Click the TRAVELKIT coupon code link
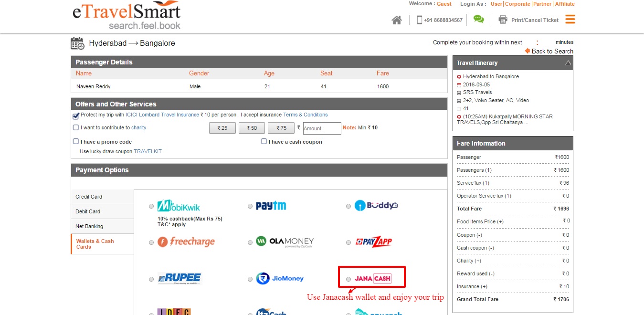644x315 pixels. point(148,151)
